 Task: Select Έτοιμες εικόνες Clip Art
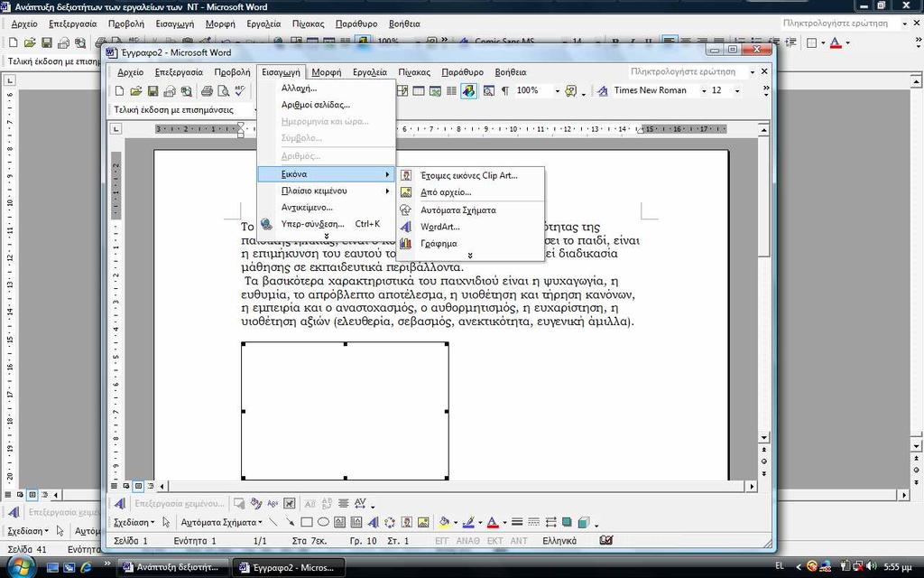click(470, 175)
